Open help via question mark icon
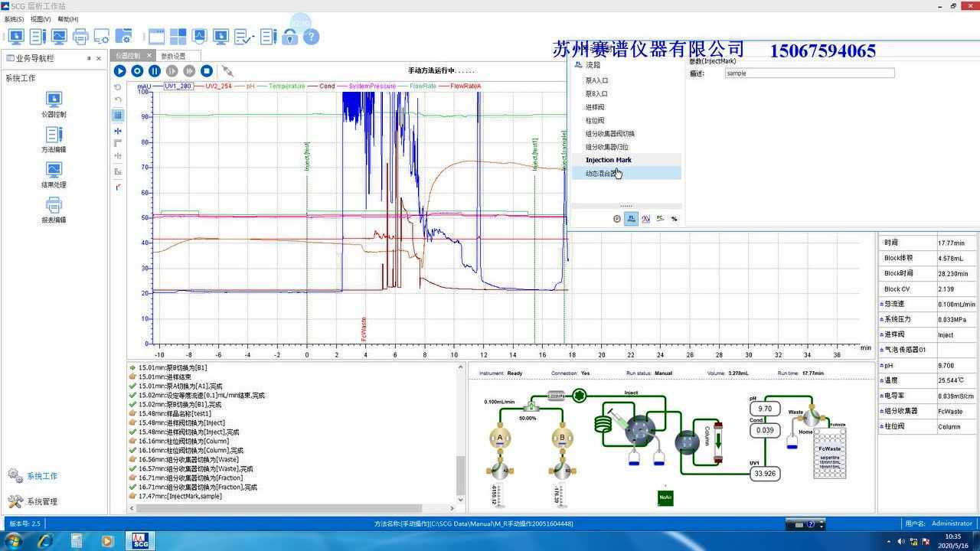 coord(311,37)
